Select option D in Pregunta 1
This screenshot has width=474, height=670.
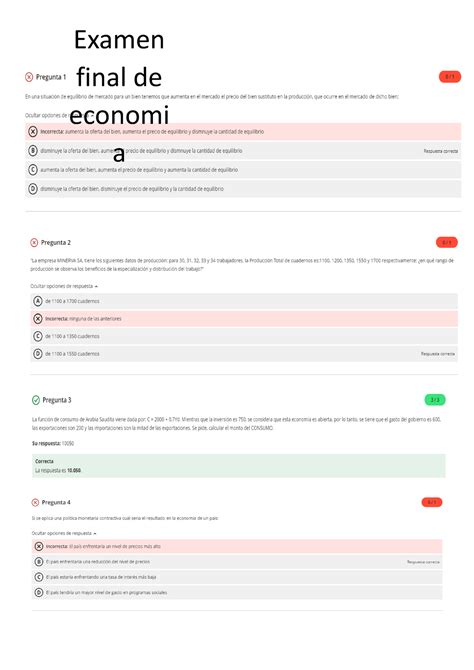(243, 189)
